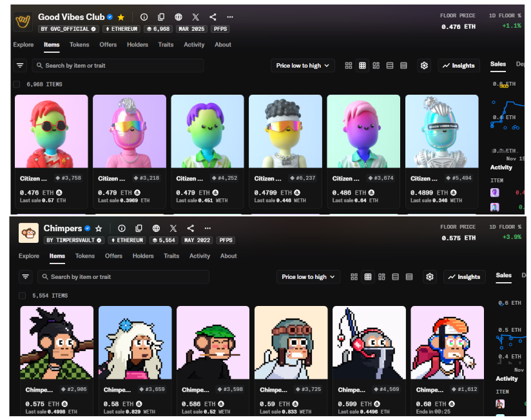
Task: Select the Sales tab in Chimpers insights
Action: click(503, 276)
